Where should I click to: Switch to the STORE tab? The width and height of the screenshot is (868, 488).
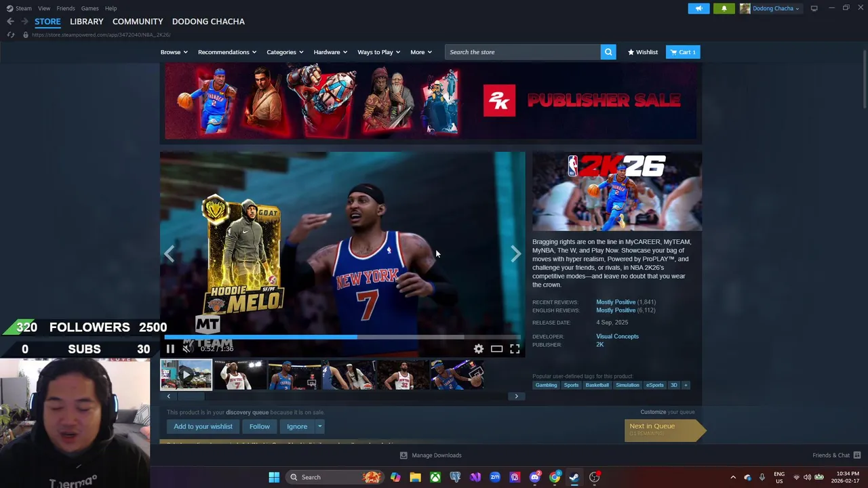tap(47, 22)
